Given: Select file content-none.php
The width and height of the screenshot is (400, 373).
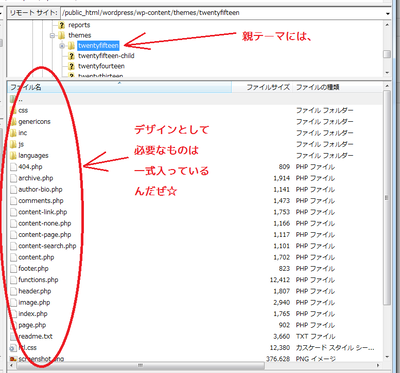Looking at the screenshot, I should pos(45,223).
